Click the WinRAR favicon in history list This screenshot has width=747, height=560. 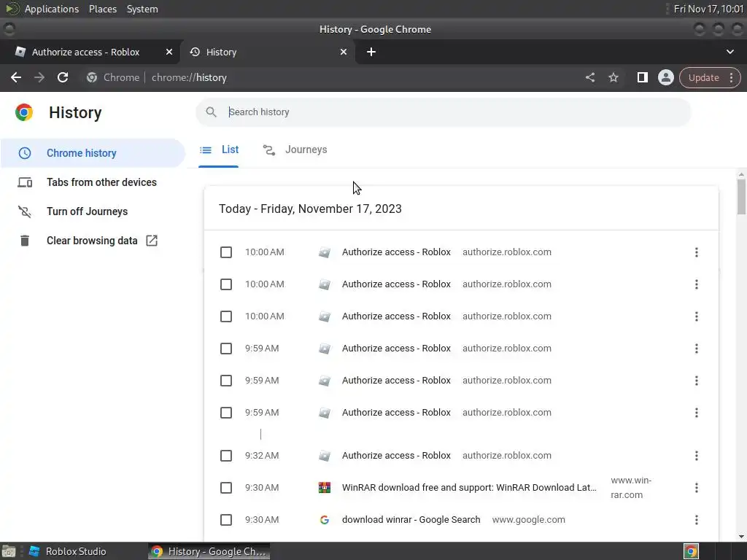point(325,488)
